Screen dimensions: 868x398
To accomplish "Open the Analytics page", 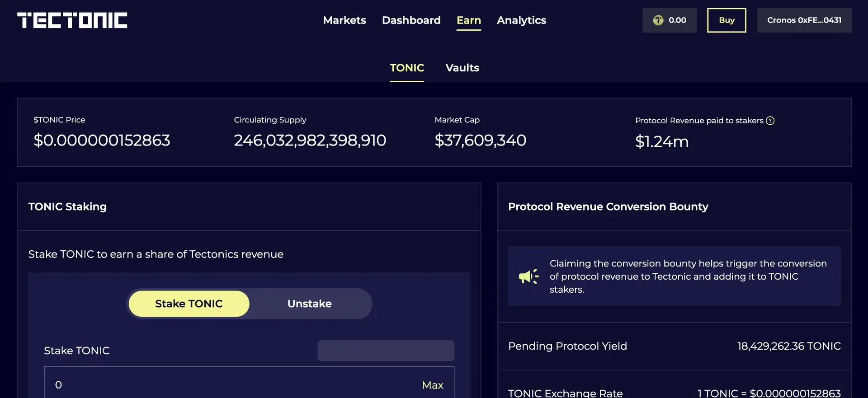I will coord(521,20).
